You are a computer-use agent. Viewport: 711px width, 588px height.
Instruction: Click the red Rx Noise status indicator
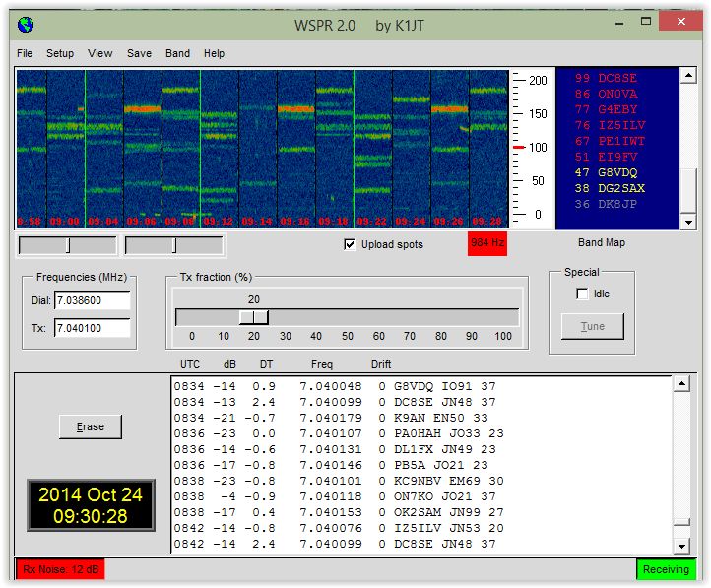[60, 569]
